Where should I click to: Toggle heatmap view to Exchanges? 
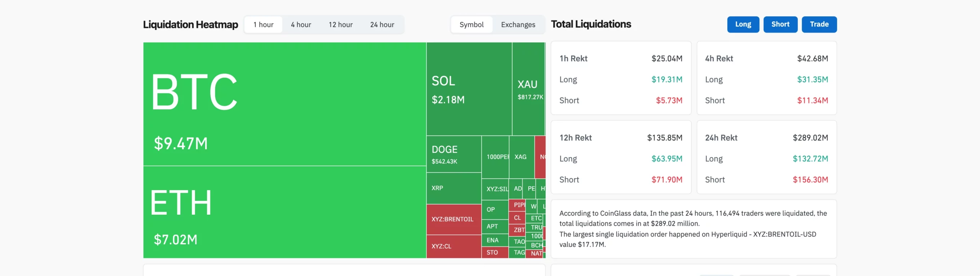point(518,25)
